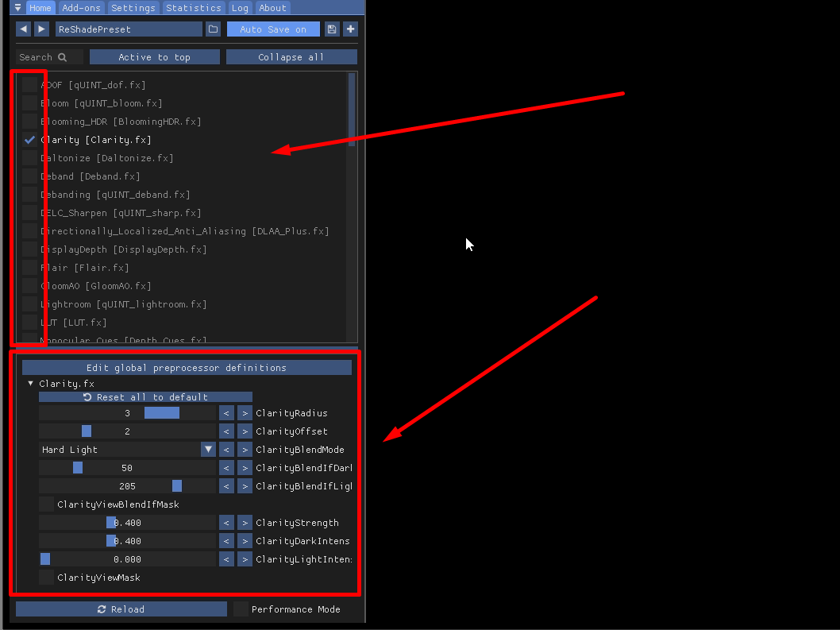840x630 pixels.
Task: Click the effects list vertical scrollbar
Action: tap(352, 110)
